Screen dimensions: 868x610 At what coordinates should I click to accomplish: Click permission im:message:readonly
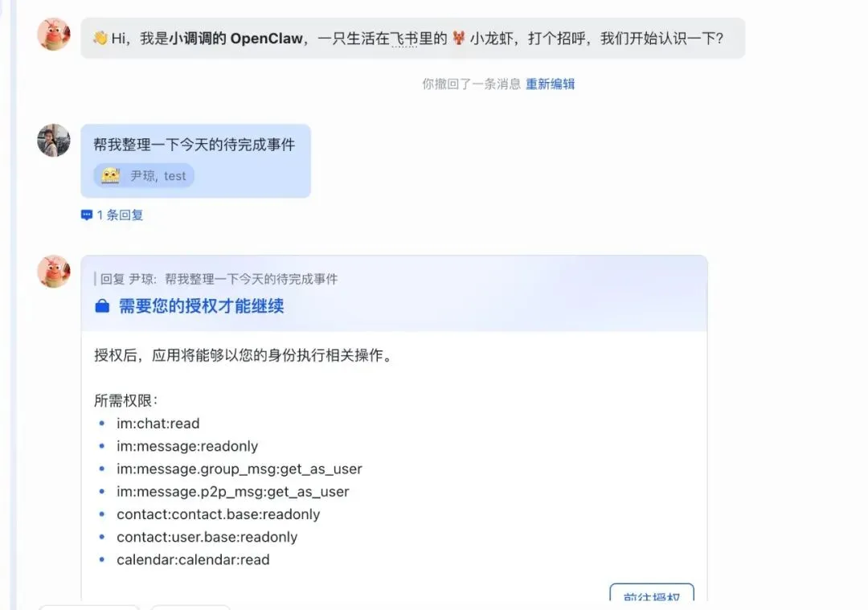187,446
